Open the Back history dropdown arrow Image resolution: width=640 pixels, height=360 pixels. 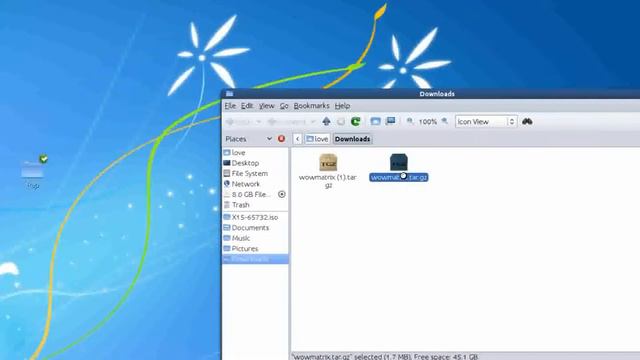258,122
